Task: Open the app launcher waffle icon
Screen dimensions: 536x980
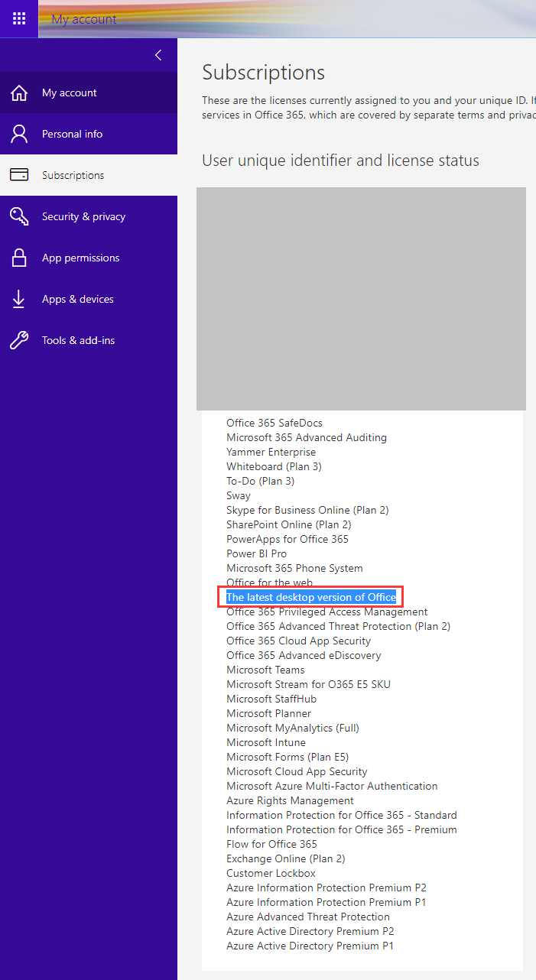Action: pos(19,18)
